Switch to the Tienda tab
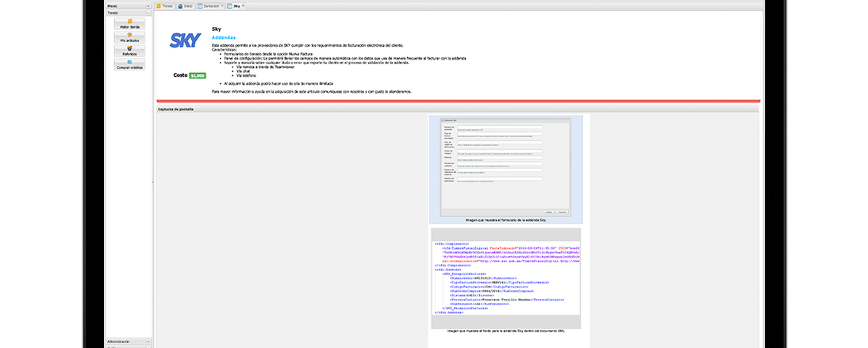 click(164, 6)
